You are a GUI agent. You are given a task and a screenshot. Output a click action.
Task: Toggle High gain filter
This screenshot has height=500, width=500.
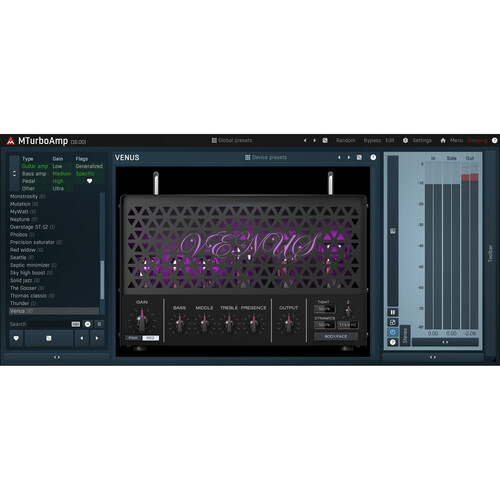pyautogui.click(x=58, y=181)
